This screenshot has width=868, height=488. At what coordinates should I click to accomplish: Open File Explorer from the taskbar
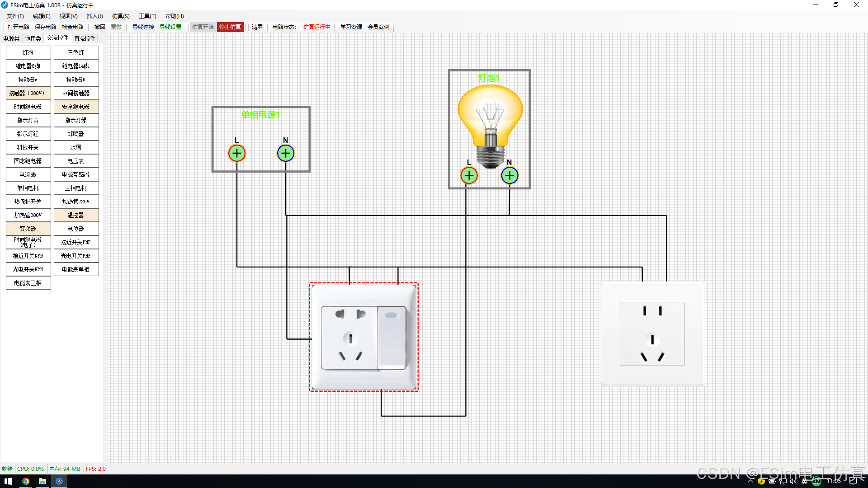[42, 481]
